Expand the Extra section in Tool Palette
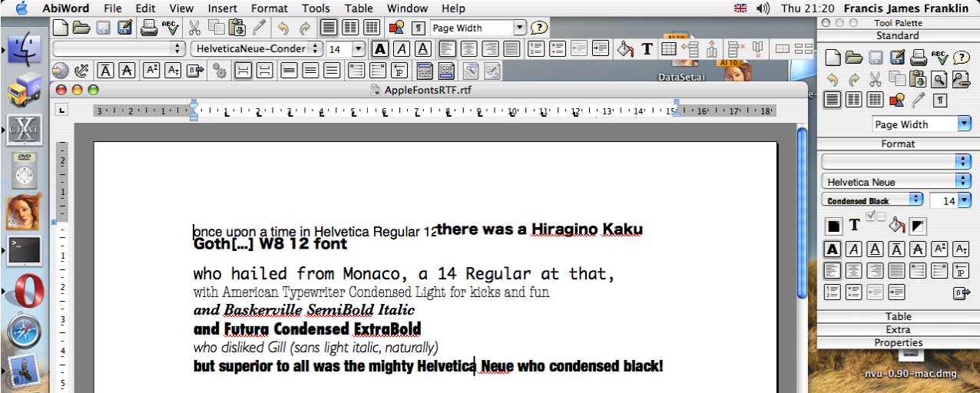The width and height of the screenshot is (980, 393). pyautogui.click(x=898, y=329)
